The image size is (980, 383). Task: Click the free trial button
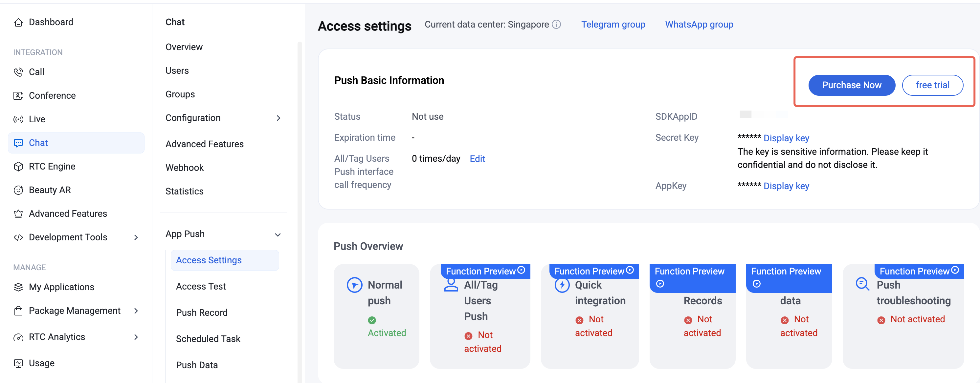[x=932, y=85]
